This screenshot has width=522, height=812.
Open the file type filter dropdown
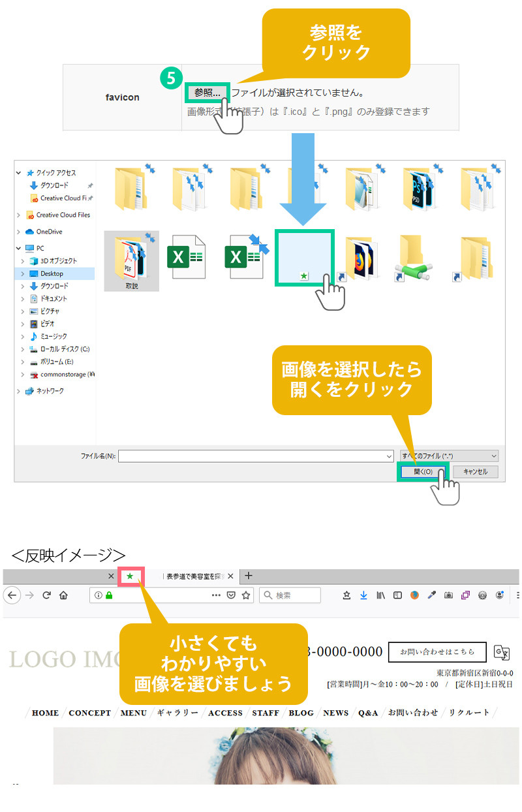(x=449, y=456)
